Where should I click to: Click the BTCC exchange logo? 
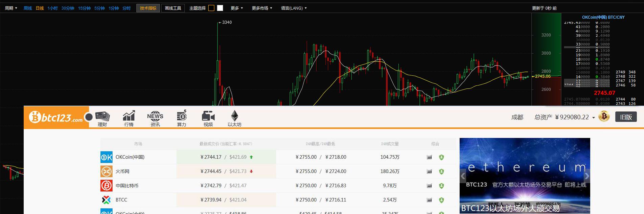pyautogui.click(x=106, y=200)
